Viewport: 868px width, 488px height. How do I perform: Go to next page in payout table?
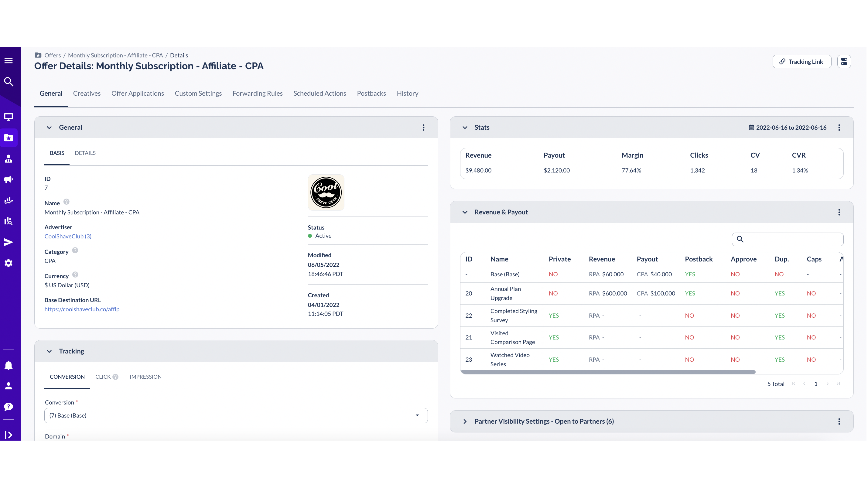pos(827,384)
